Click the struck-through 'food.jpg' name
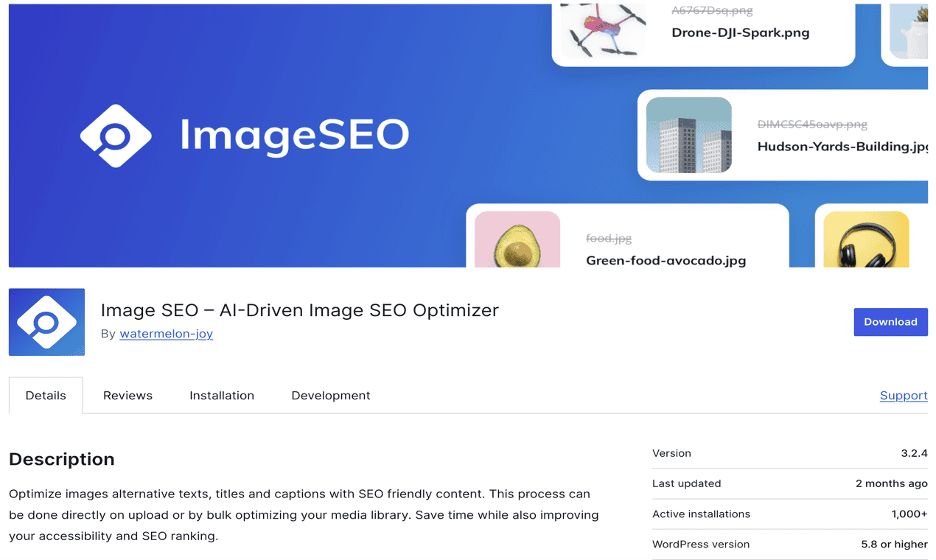 609,238
